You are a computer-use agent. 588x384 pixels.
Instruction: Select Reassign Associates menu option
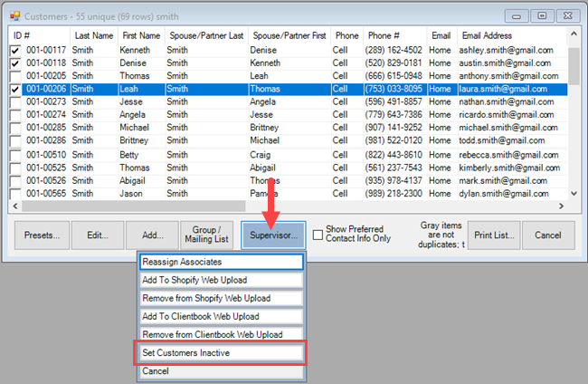220,262
